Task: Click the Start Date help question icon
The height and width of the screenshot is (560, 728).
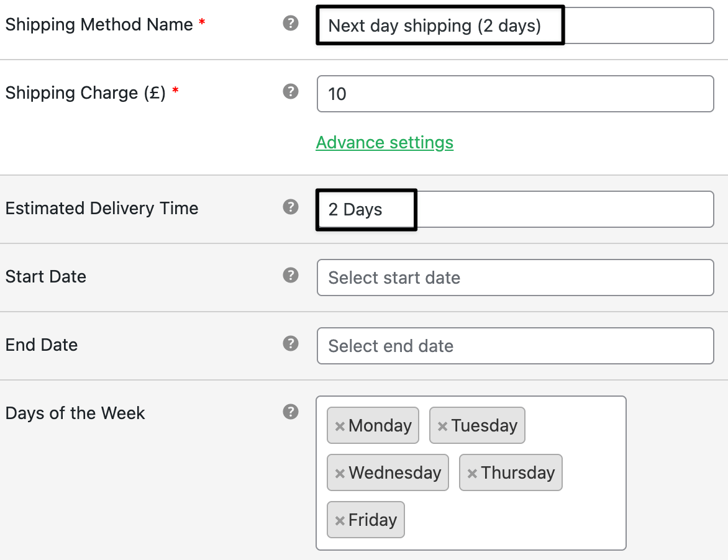Action: pyautogui.click(x=291, y=274)
